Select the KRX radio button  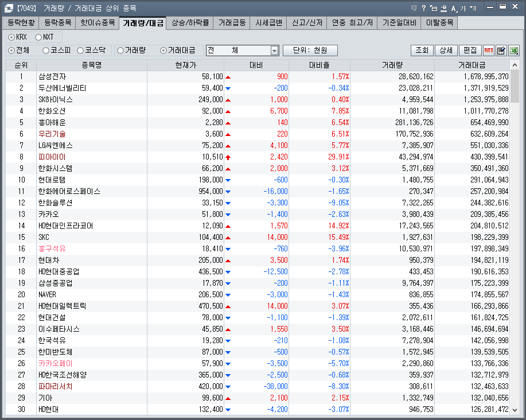tap(11, 37)
